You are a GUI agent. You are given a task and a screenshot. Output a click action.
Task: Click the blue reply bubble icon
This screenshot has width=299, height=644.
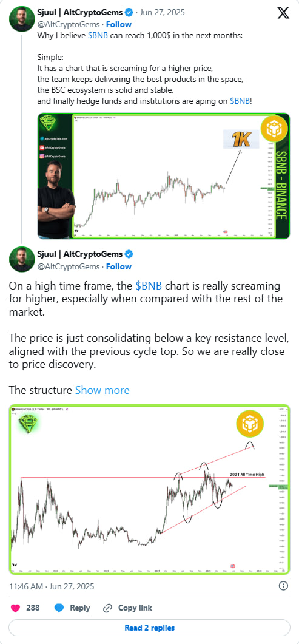(x=59, y=608)
